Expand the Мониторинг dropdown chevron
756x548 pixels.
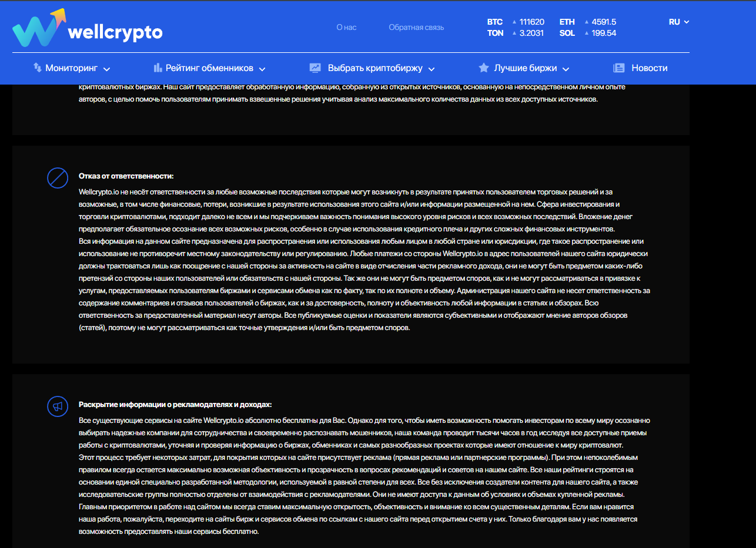[106, 69]
